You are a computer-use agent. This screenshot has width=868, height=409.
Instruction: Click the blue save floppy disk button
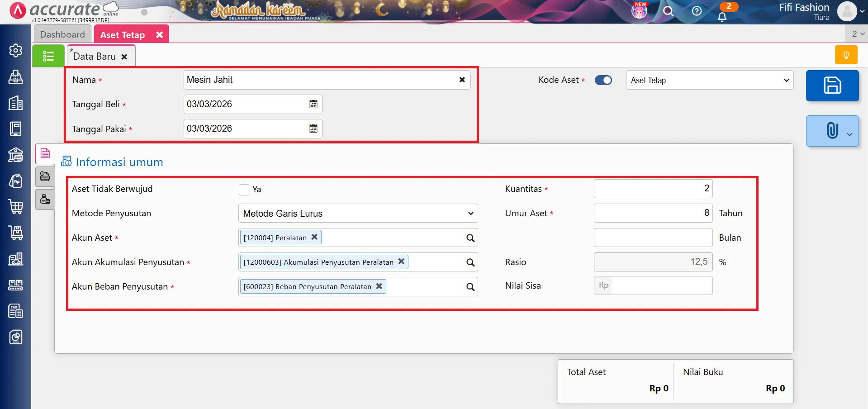click(x=832, y=86)
